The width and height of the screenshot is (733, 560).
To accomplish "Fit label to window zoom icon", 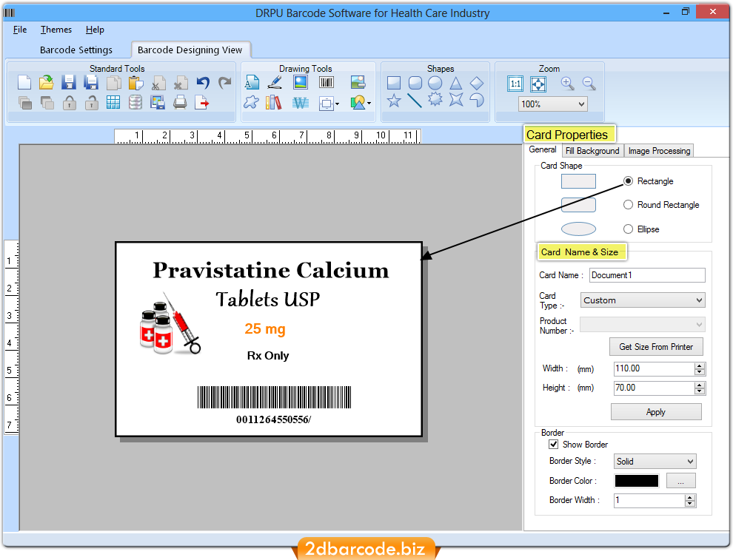I will tap(538, 84).
